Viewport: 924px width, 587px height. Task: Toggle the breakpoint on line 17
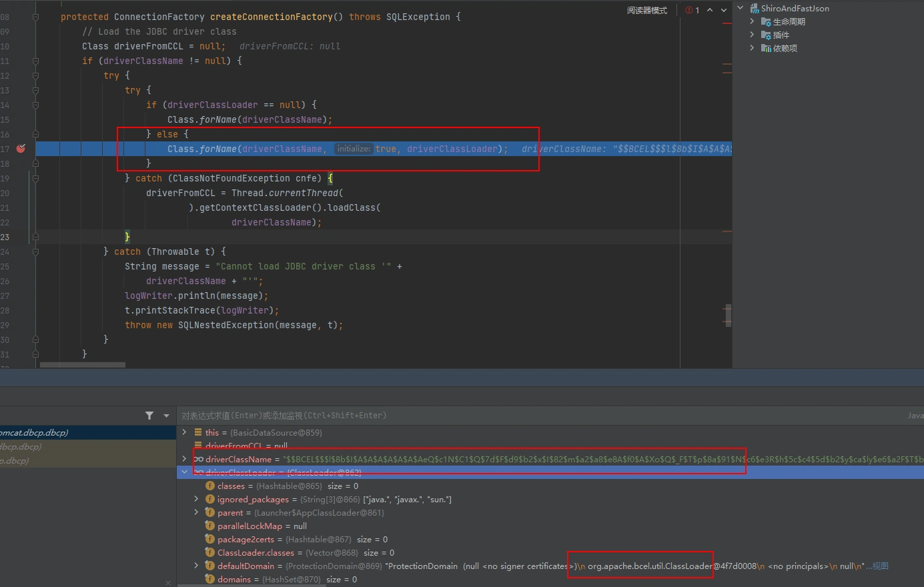pyautogui.click(x=21, y=149)
